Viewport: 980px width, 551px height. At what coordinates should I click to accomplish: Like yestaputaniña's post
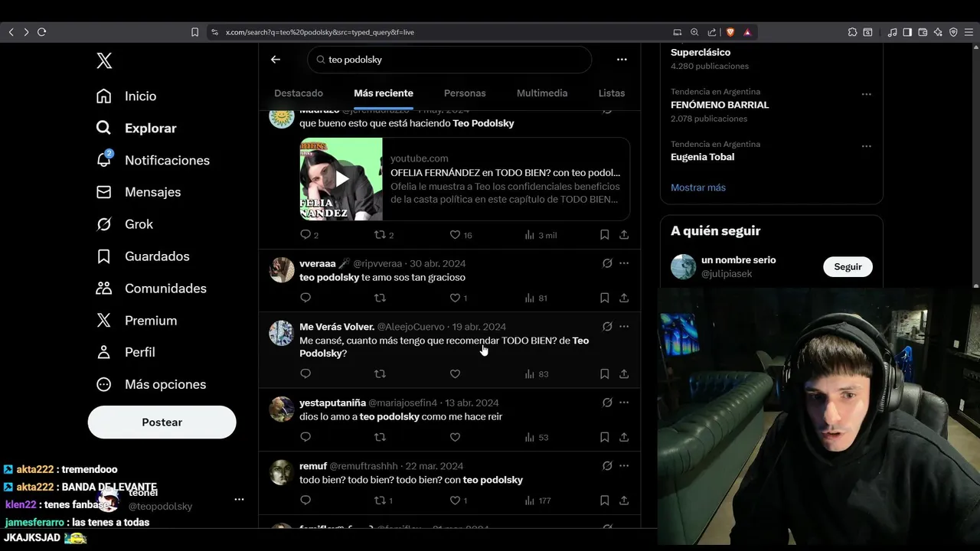455,437
